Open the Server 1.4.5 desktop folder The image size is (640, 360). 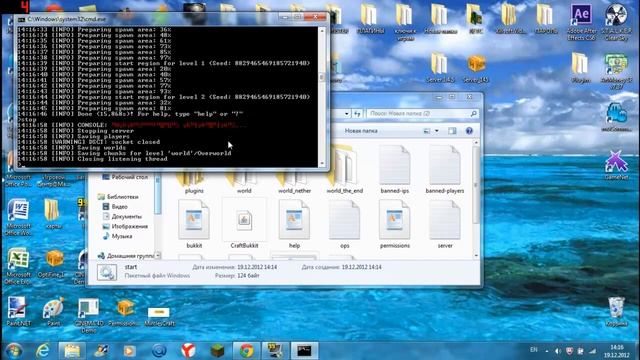point(440,68)
